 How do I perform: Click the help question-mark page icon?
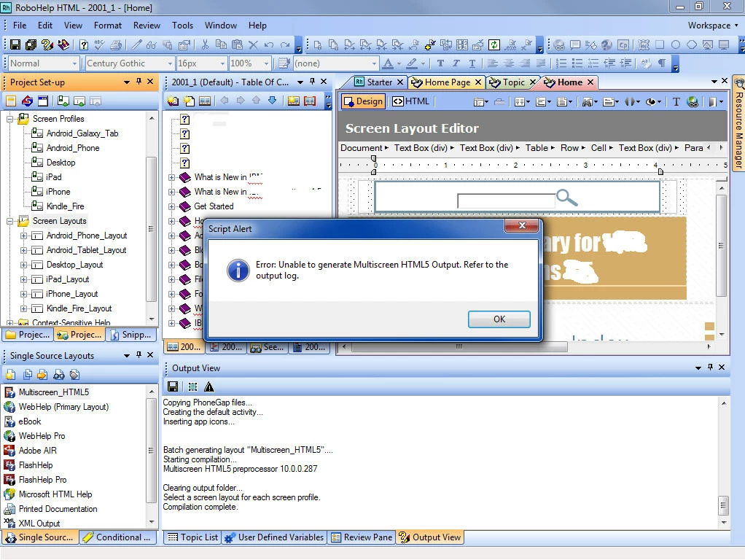pyautogui.click(x=84, y=44)
